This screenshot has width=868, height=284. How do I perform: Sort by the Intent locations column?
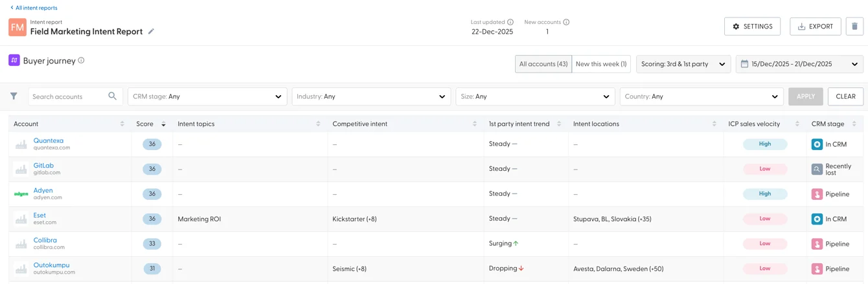coord(714,124)
